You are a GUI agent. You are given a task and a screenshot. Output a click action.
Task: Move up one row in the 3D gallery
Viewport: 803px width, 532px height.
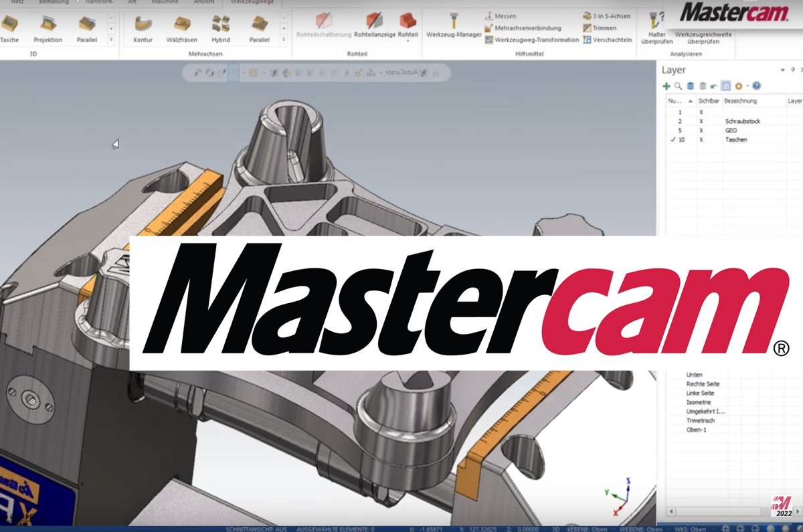click(111, 17)
